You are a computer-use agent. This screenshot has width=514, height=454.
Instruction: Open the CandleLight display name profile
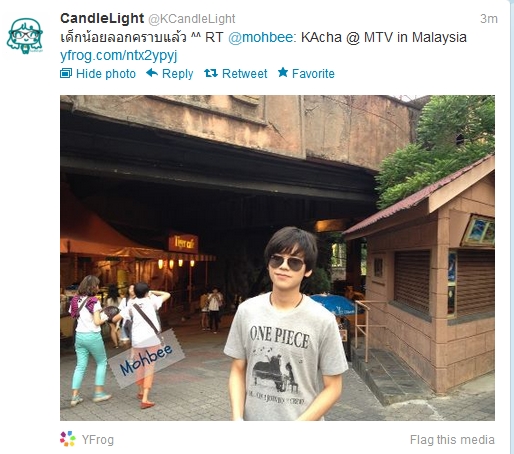(x=102, y=19)
